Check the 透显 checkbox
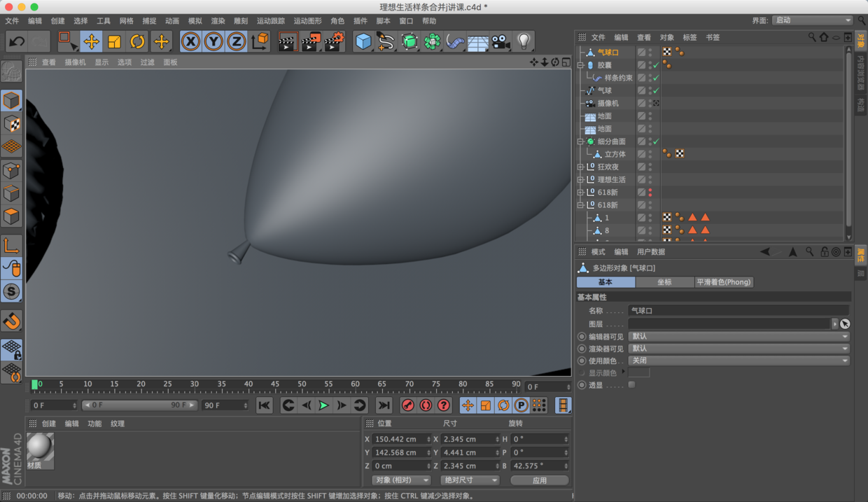Image resolution: width=868 pixels, height=502 pixels. tap(631, 385)
